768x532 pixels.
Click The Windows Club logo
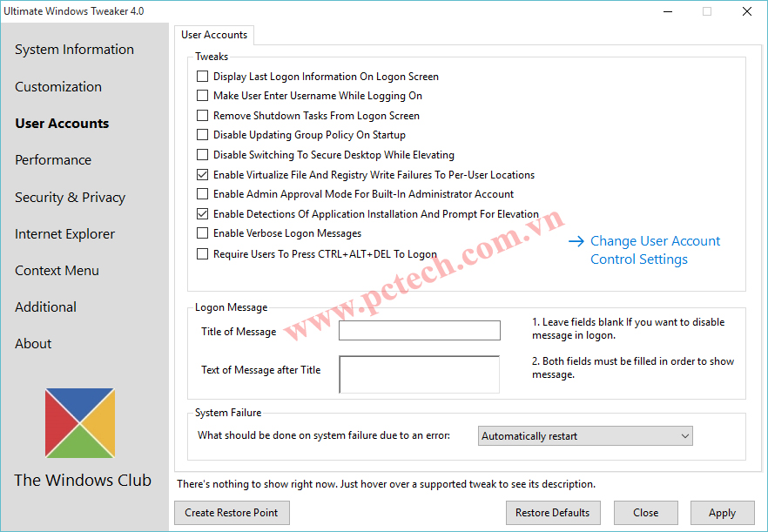(x=82, y=422)
